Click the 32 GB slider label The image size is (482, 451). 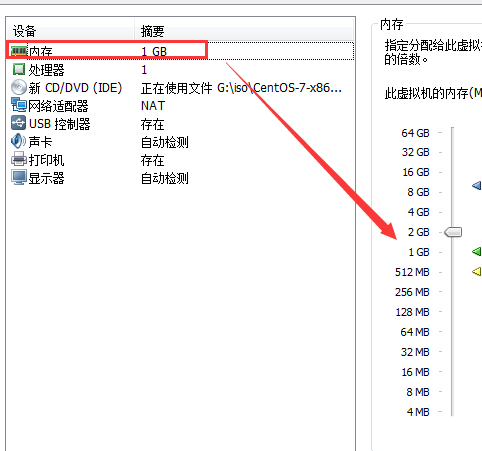[x=415, y=152]
